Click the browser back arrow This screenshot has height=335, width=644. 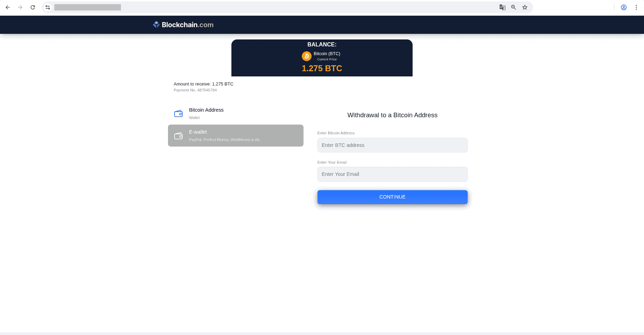(8, 7)
